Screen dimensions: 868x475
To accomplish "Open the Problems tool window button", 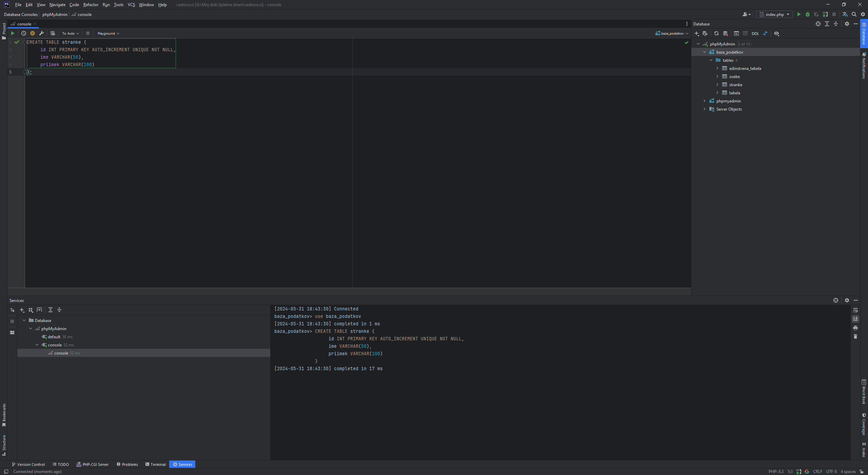I will [127, 464].
